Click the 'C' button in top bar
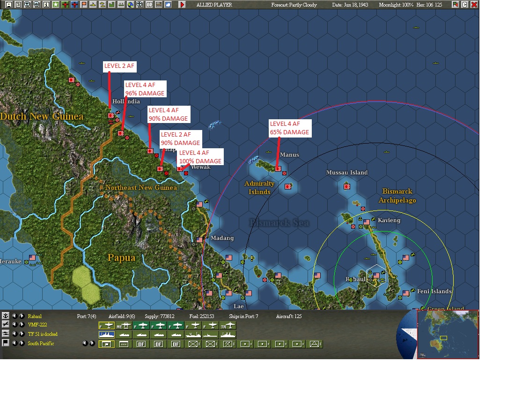 click(465, 5)
